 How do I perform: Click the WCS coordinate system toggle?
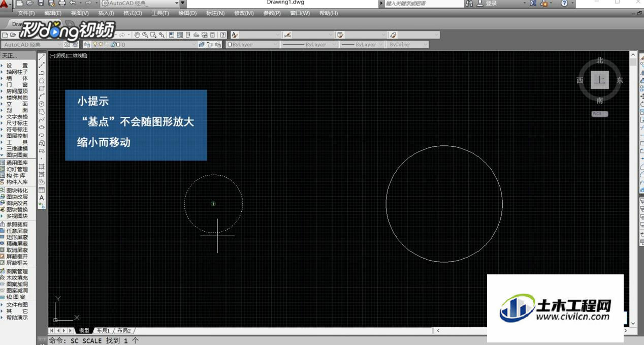[x=599, y=114]
